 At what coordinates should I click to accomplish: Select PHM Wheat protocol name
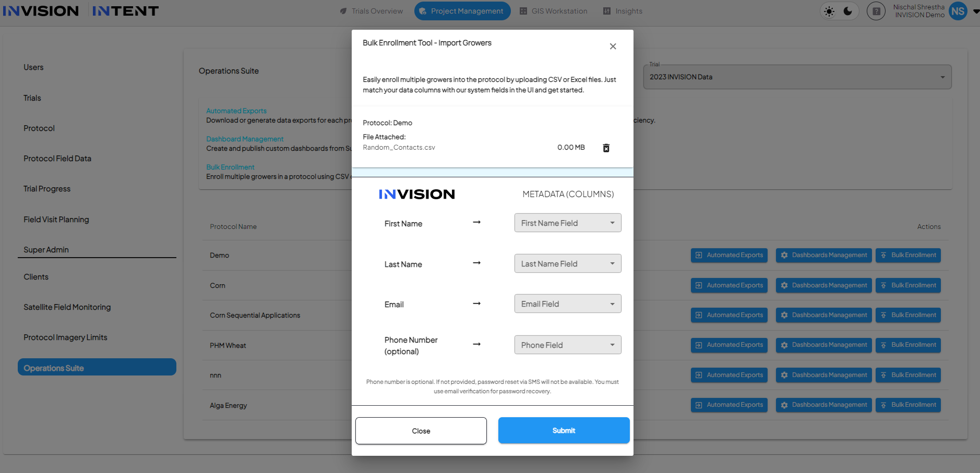pos(228,346)
